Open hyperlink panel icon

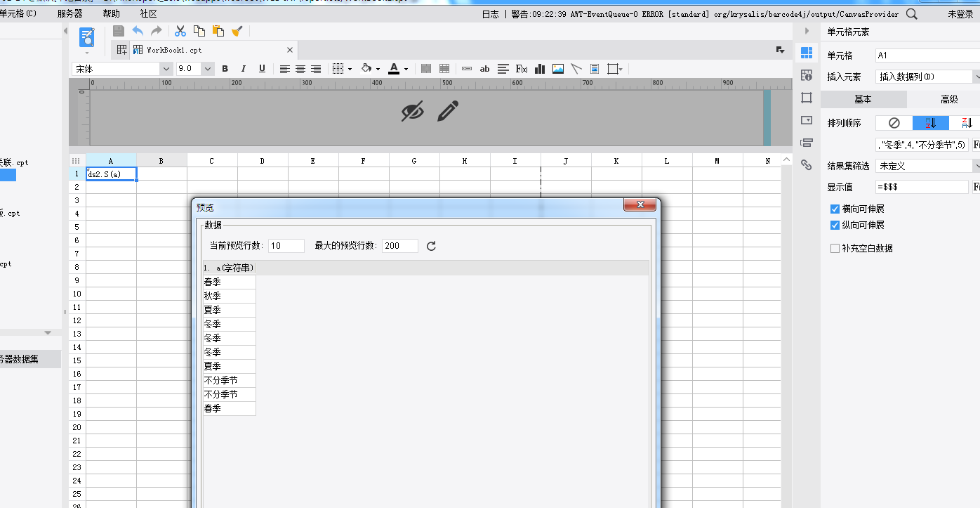(807, 165)
